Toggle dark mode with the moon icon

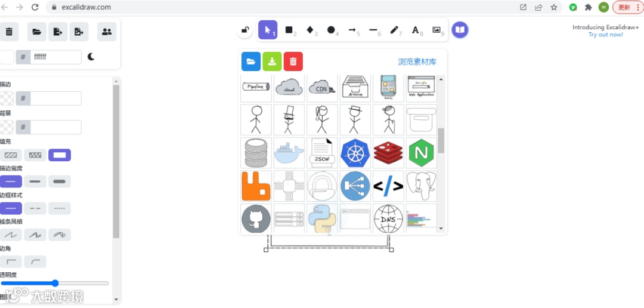[x=91, y=57]
